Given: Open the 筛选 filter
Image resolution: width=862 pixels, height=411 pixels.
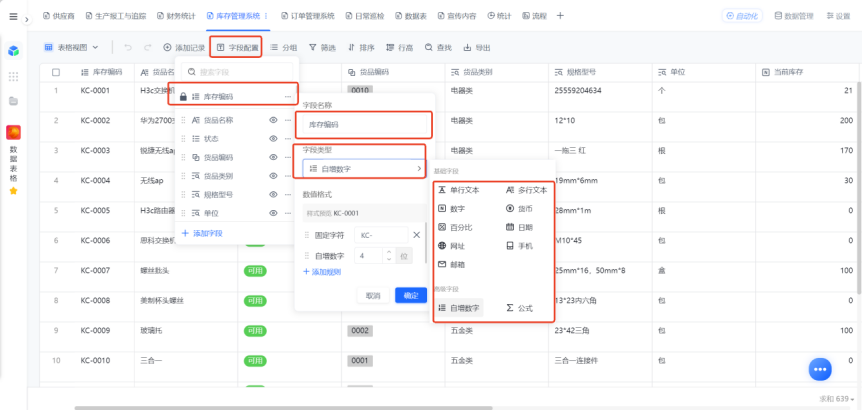Looking at the screenshot, I should point(322,48).
